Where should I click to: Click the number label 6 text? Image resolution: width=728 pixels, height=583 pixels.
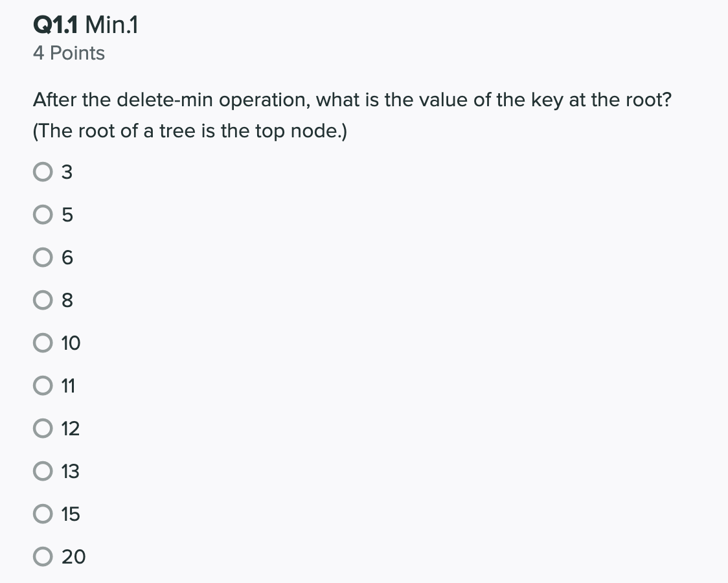[x=67, y=258]
